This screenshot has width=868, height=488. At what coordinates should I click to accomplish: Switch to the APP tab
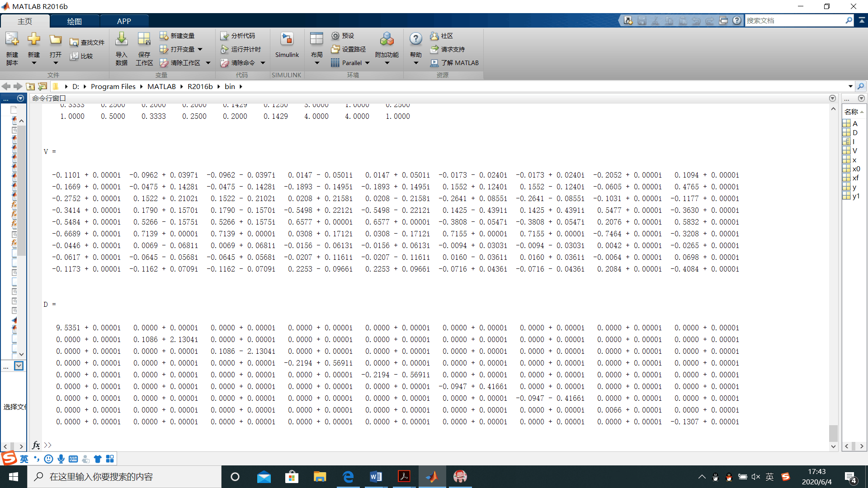[x=124, y=21]
